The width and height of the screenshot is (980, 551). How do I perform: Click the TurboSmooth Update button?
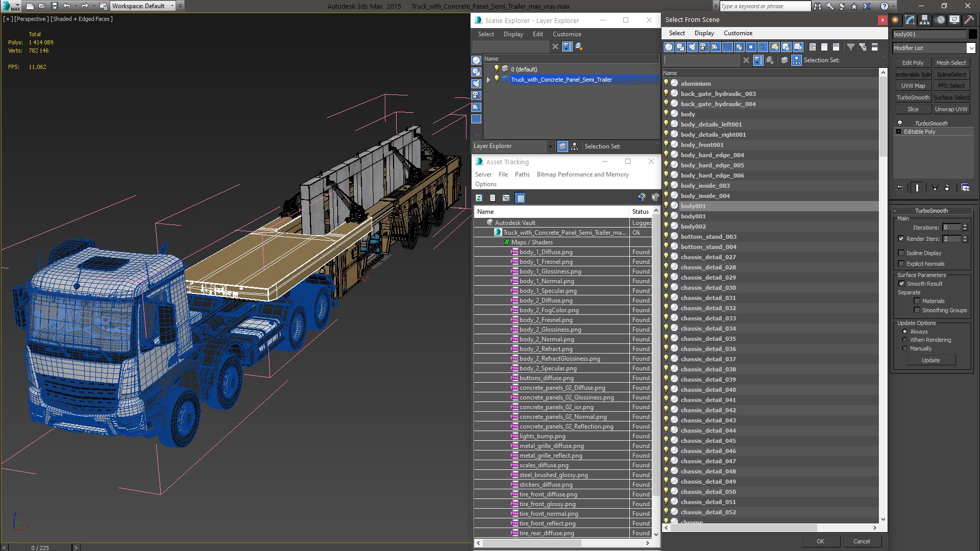(930, 360)
